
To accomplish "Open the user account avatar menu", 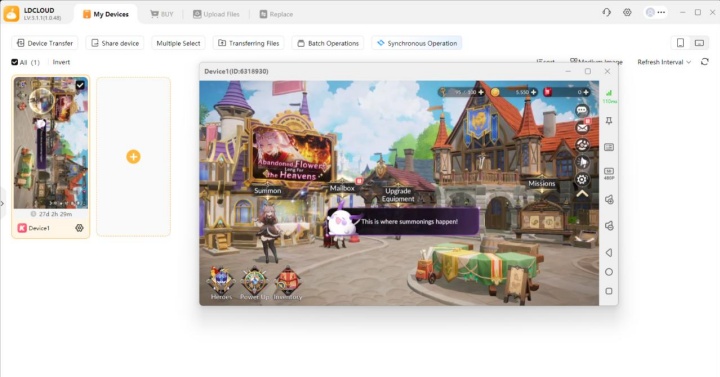I will (x=655, y=12).
